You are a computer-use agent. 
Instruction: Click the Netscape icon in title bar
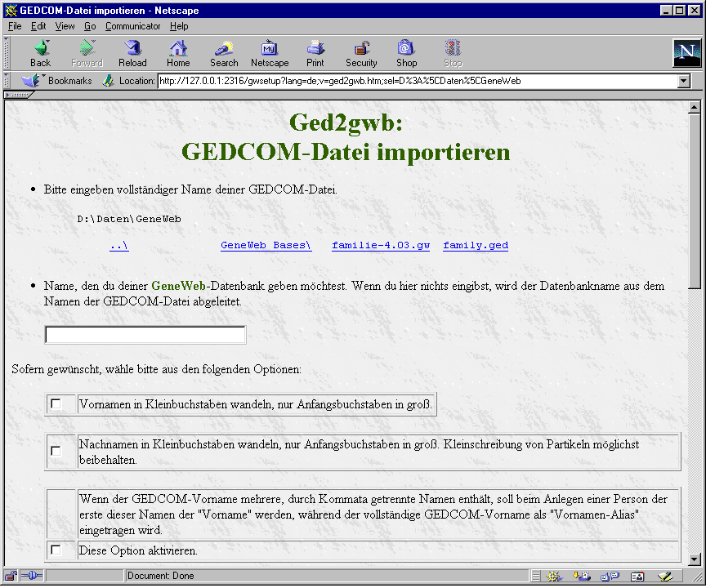(x=11, y=10)
